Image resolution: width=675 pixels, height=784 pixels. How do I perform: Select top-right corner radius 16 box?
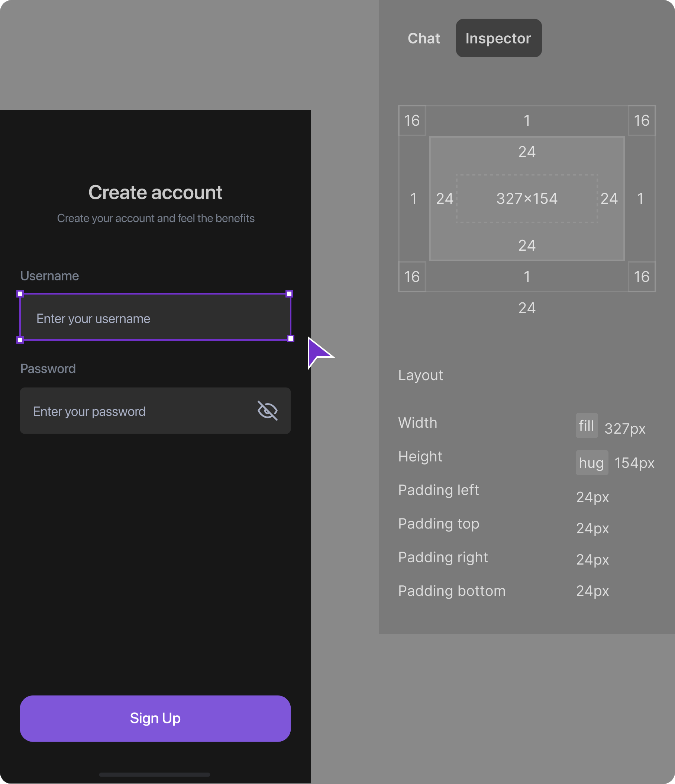641,121
